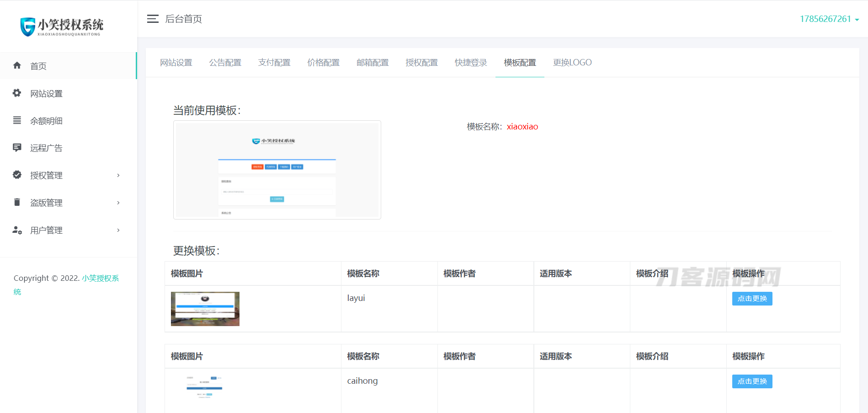Click the chat icon beside 远程广告
This screenshot has width=868, height=413.
(x=17, y=148)
